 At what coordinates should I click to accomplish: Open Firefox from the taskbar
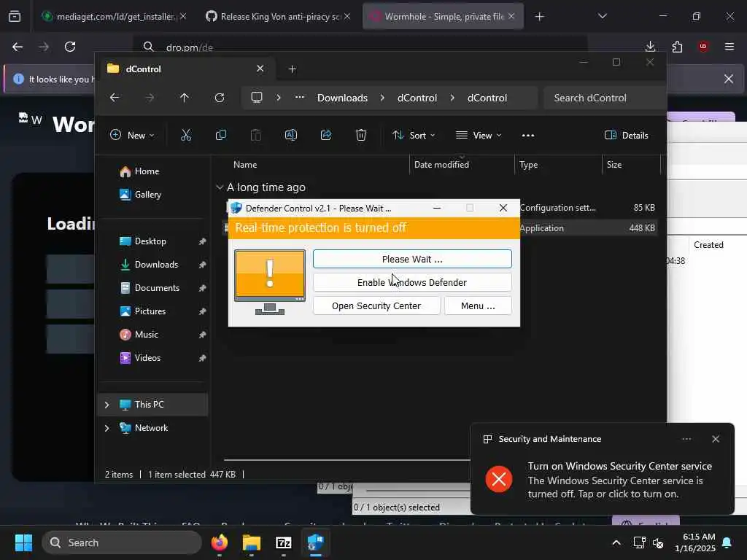(220, 542)
